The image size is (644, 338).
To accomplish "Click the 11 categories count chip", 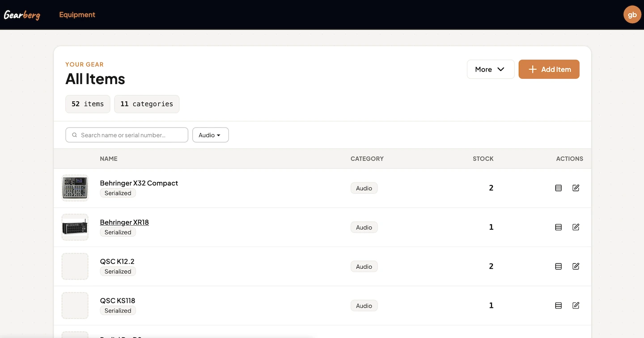I will tap(147, 104).
